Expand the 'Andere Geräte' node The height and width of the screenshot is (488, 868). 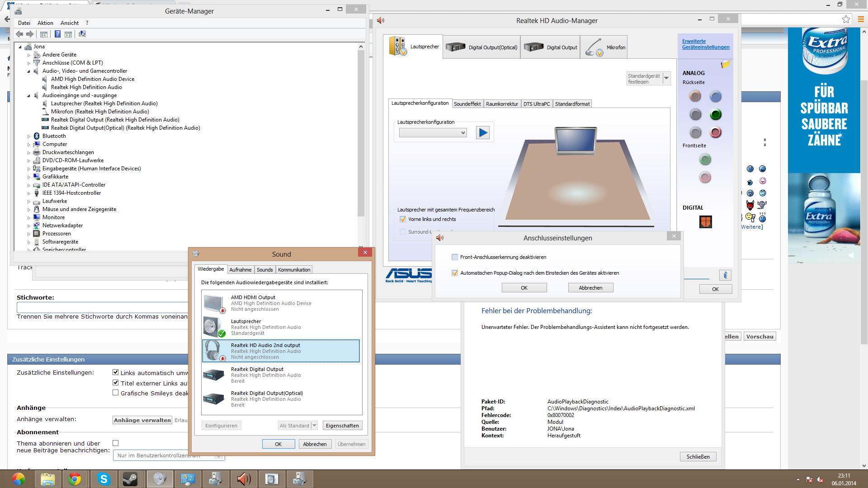(28, 55)
